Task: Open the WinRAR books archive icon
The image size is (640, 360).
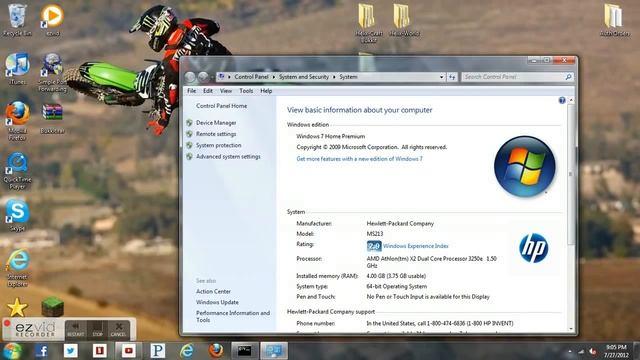Action: point(52,119)
